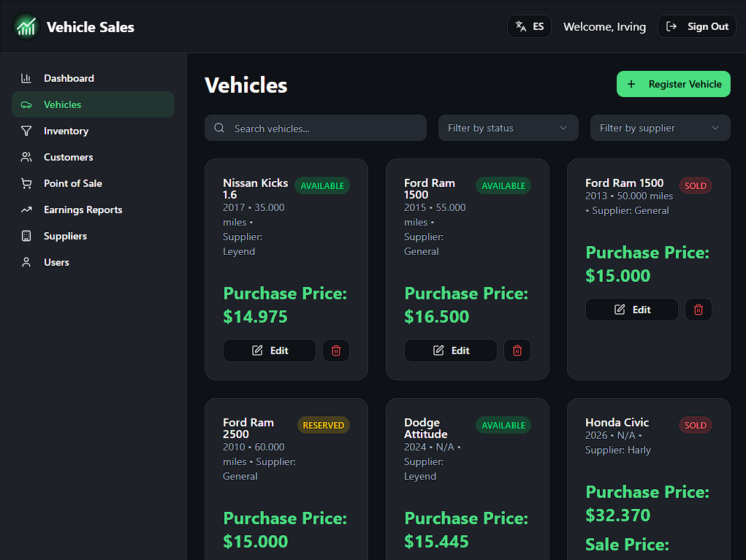
Task: View Earnings Reports
Action: point(93,210)
